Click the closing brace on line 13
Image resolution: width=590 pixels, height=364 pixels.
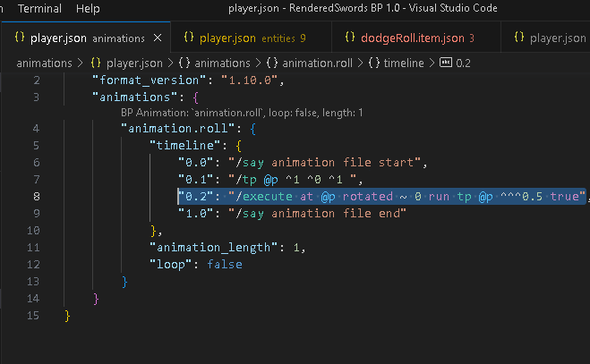click(124, 282)
